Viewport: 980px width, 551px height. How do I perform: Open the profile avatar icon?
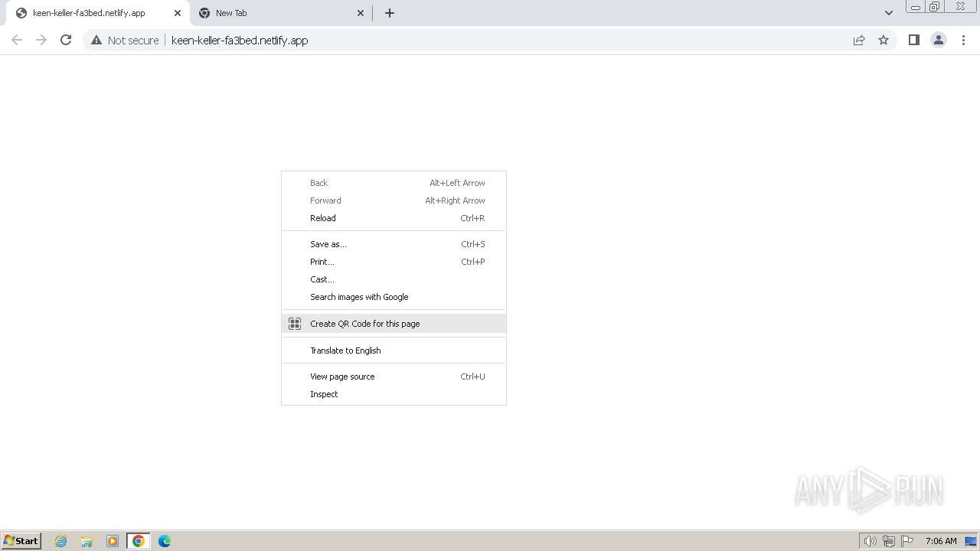point(939,40)
